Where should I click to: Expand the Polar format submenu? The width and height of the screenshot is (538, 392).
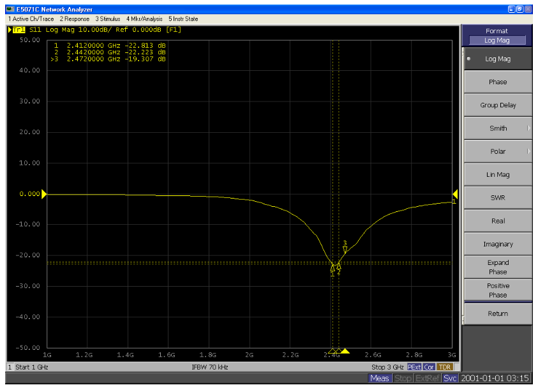click(x=498, y=151)
